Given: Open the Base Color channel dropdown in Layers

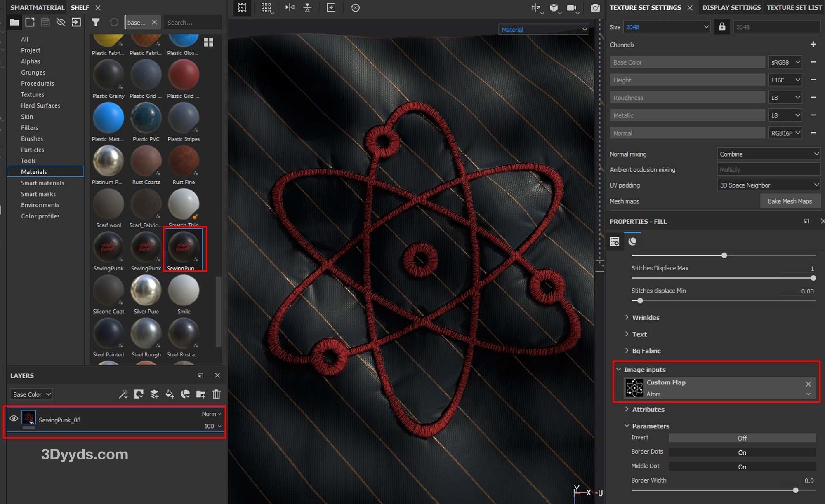Looking at the screenshot, I should pos(31,394).
